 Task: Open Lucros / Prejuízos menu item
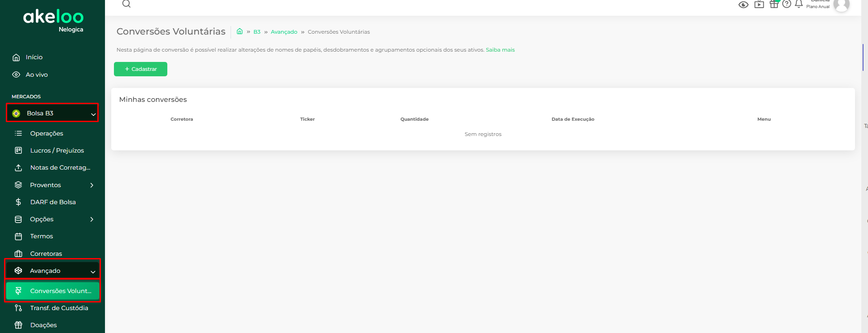(x=57, y=150)
